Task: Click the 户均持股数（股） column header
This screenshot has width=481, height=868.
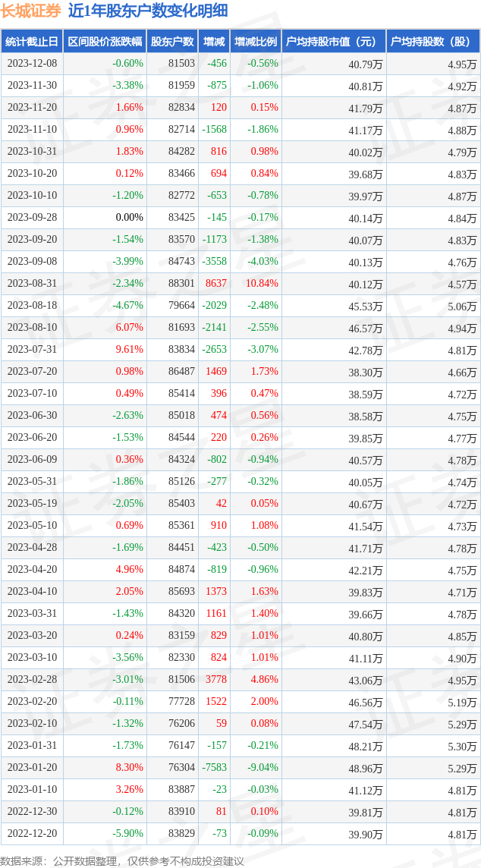Action: (x=432, y=42)
